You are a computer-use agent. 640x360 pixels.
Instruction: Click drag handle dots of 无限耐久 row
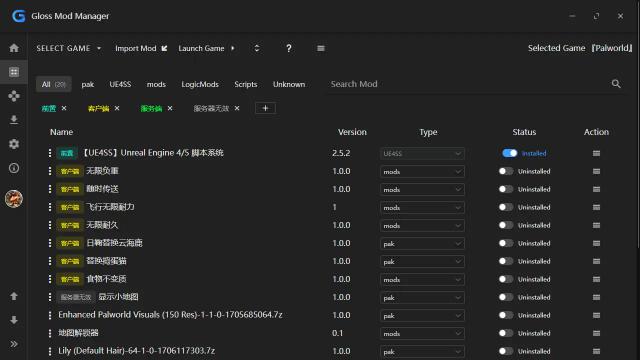pos(50,225)
